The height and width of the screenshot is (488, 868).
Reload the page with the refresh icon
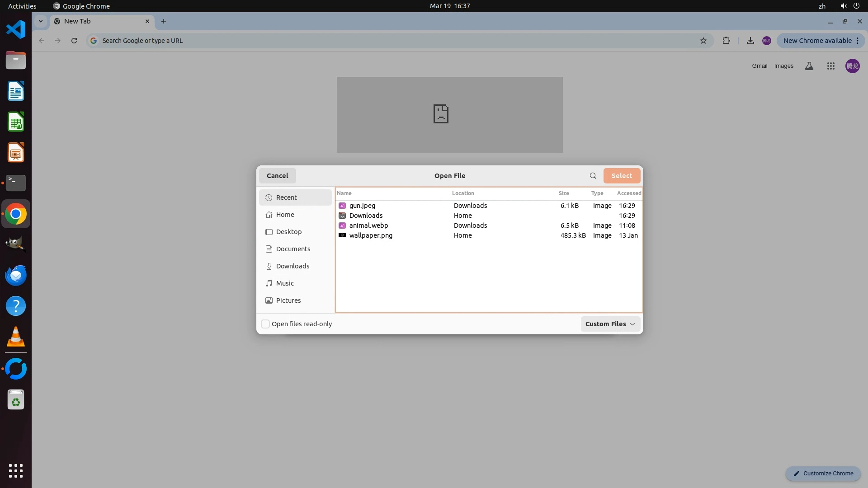(x=74, y=41)
